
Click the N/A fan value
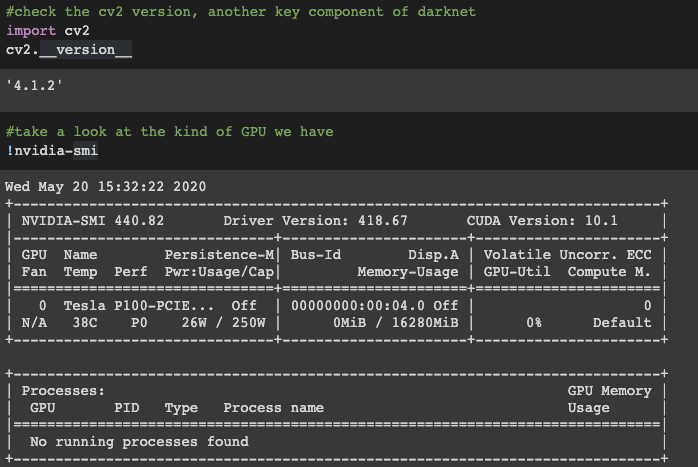tap(34, 322)
